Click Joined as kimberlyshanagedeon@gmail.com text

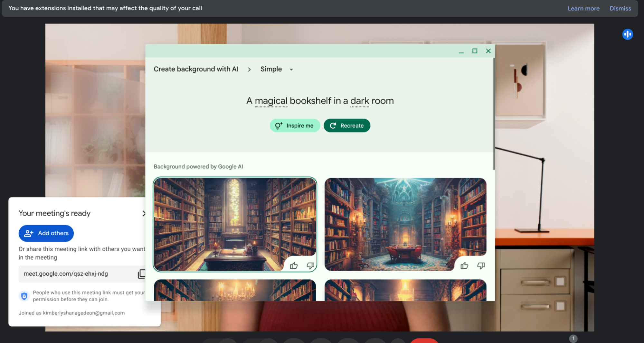tap(71, 313)
